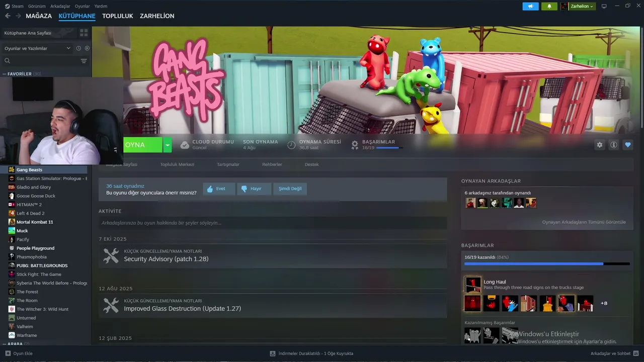Viewport: 644px width, 362px height.
Task: Collapse the FAVORİLER category
Action: coord(23,74)
